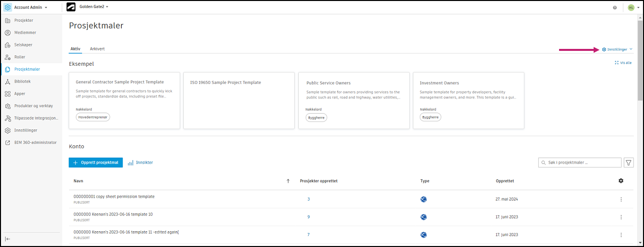Image resolution: width=644 pixels, height=247 pixels.
Task: Click type globe icon for template 10
Action: coord(423,217)
